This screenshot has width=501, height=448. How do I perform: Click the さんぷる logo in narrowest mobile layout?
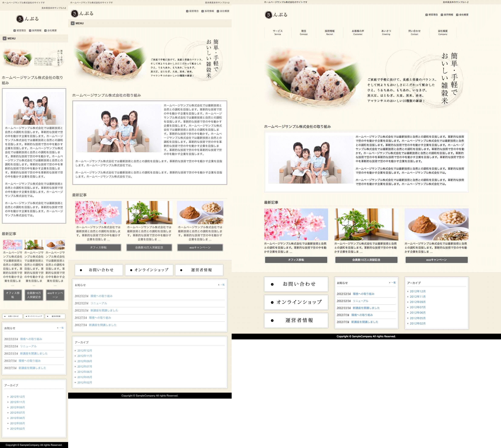pyautogui.click(x=27, y=19)
